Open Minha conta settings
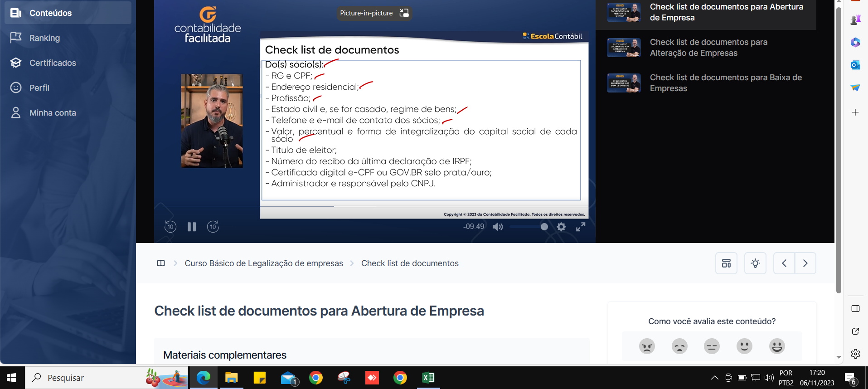Image resolution: width=868 pixels, height=389 pixels. [53, 112]
